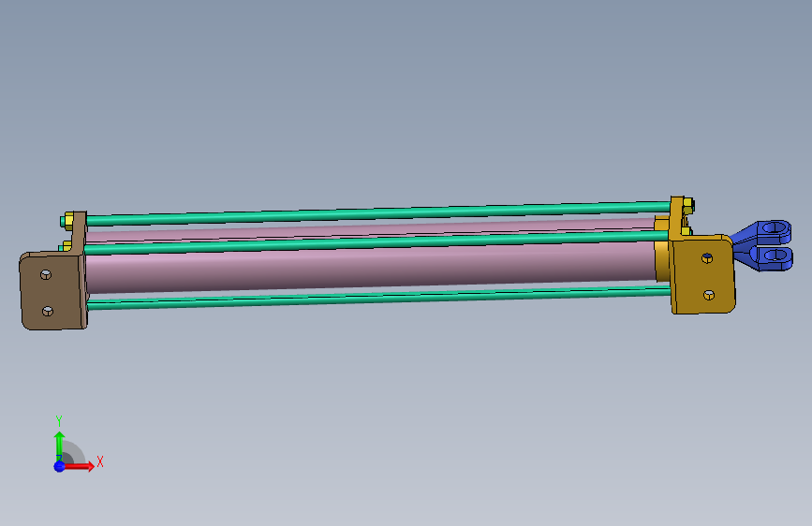The height and width of the screenshot is (526, 812).
Task: Select the brown left mounting bracket
Action: pos(53,290)
